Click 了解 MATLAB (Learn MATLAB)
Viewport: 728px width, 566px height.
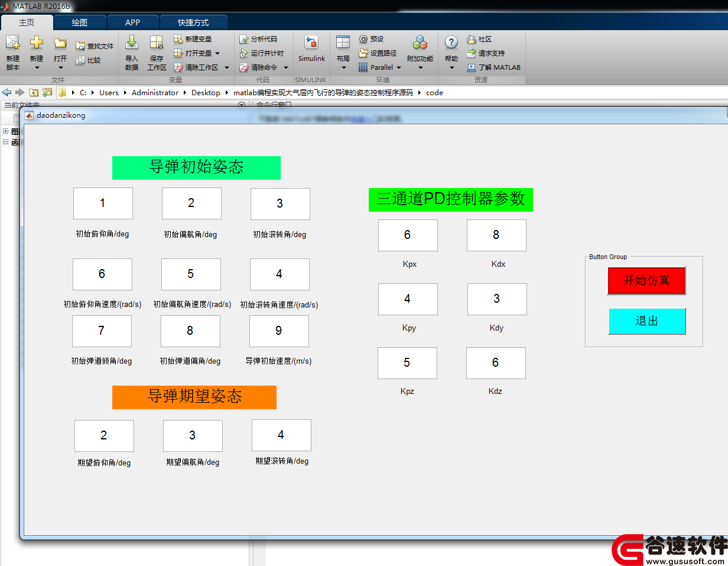point(494,67)
